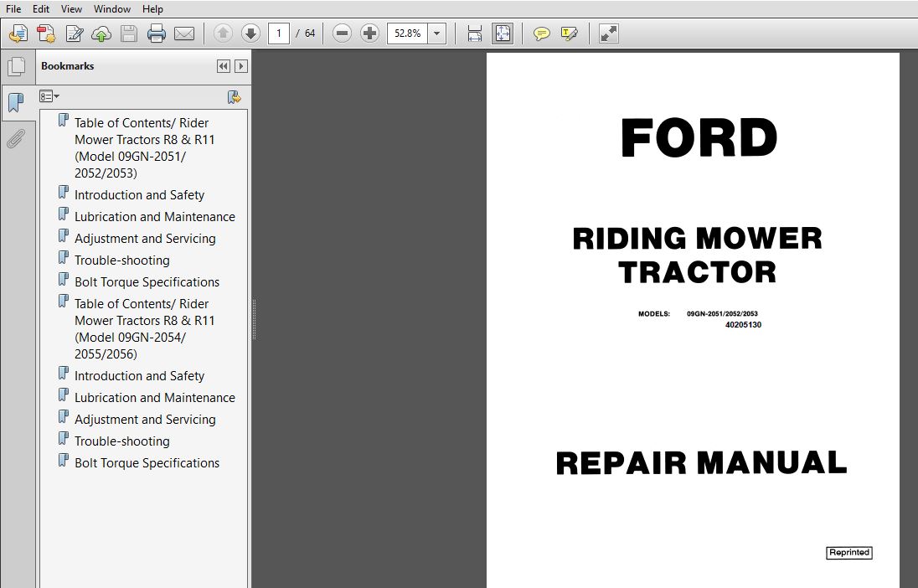Image resolution: width=918 pixels, height=588 pixels.
Task: Open first Lubrication and Maintenance bookmark
Action: click(x=155, y=217)
